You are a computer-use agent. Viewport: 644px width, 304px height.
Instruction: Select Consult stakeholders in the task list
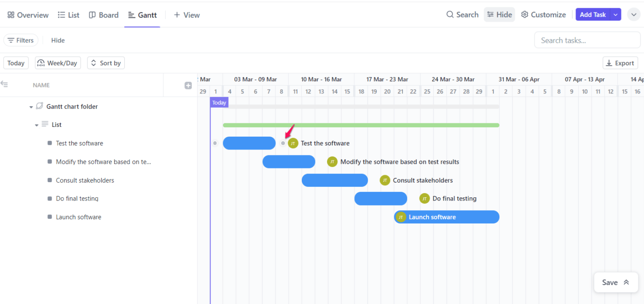(x=85, y=180)
